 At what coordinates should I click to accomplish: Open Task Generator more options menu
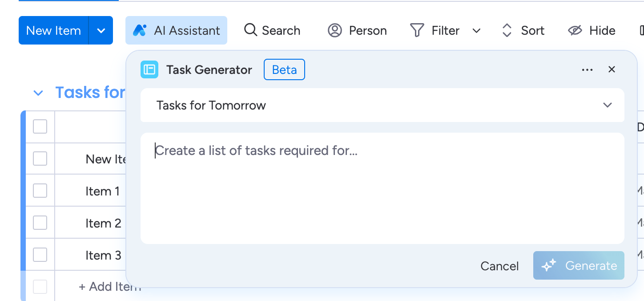pyautogui.click(x=587, y=70)
